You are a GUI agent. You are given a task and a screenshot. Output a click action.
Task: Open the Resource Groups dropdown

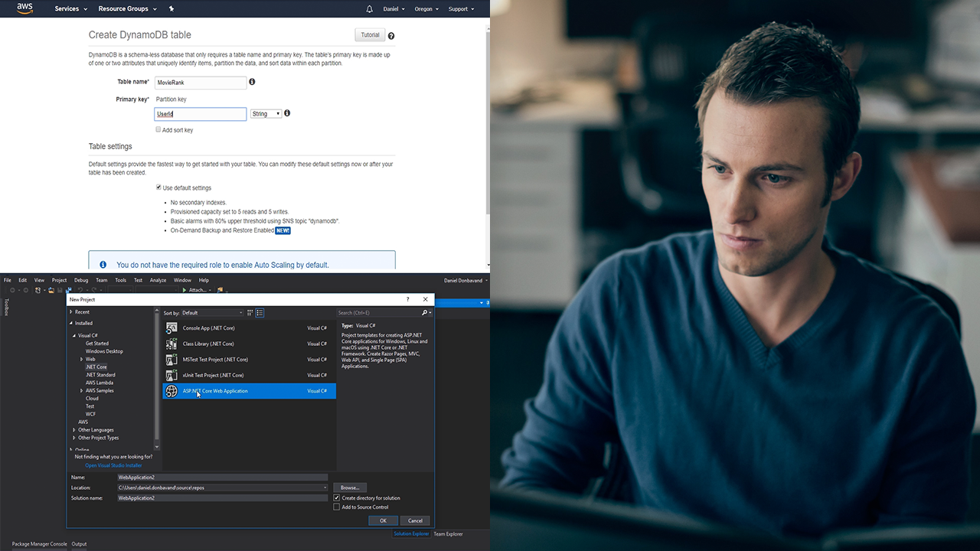[127, 9]
